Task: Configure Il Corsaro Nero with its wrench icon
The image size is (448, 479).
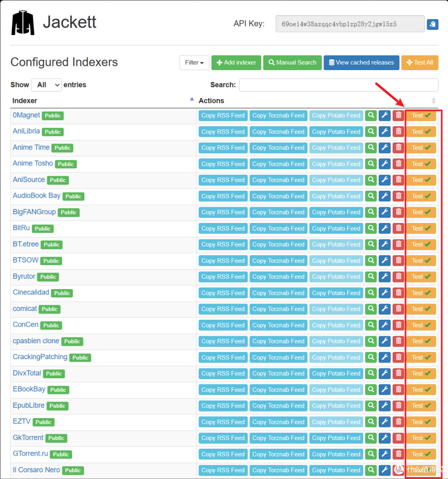Action: point(385,470)
